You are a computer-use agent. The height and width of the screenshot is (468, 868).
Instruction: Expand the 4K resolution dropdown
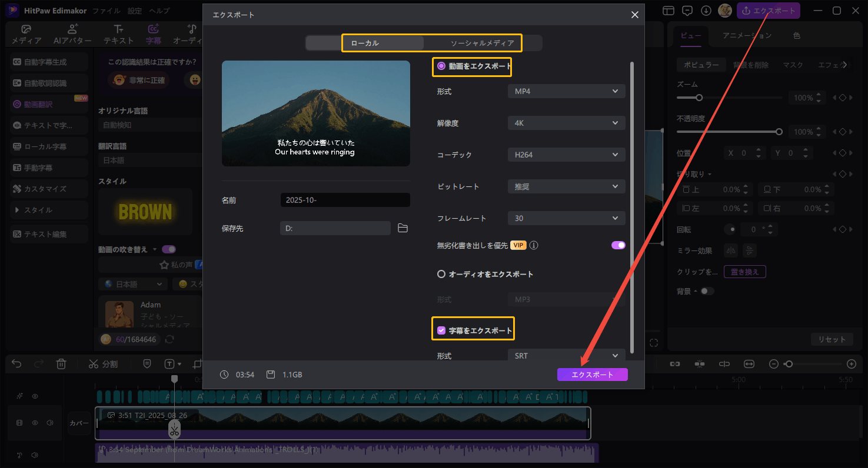[x=566, y=123]
